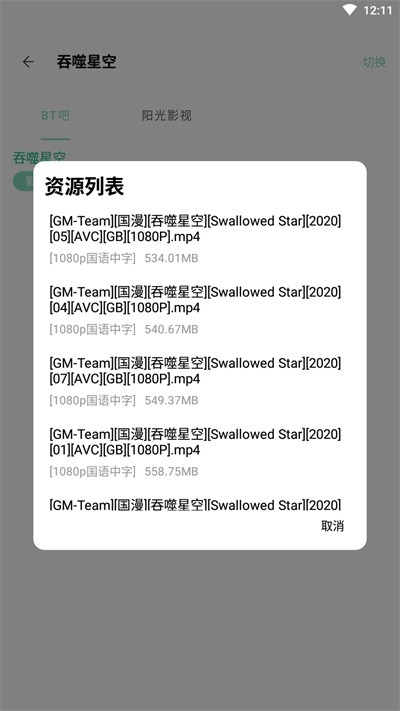
Task: Dismiss the dialog with 取消
Action: (x=332, y=526)
